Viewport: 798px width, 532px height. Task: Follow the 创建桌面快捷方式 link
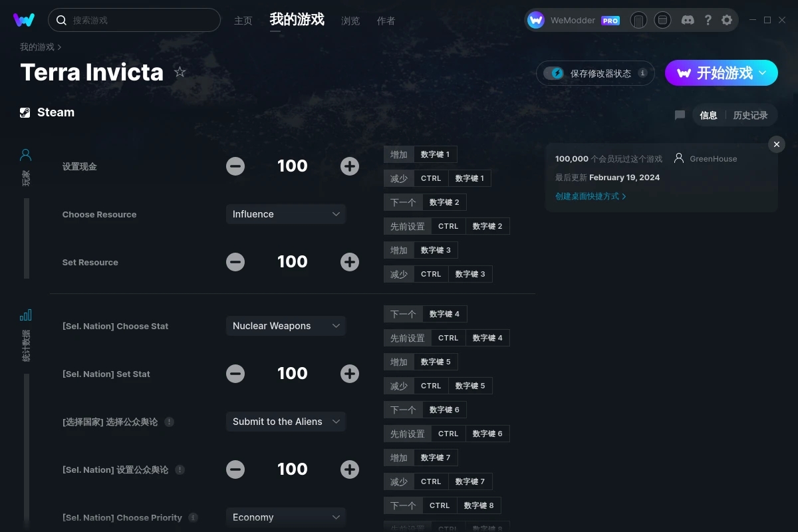coord(591,196)
